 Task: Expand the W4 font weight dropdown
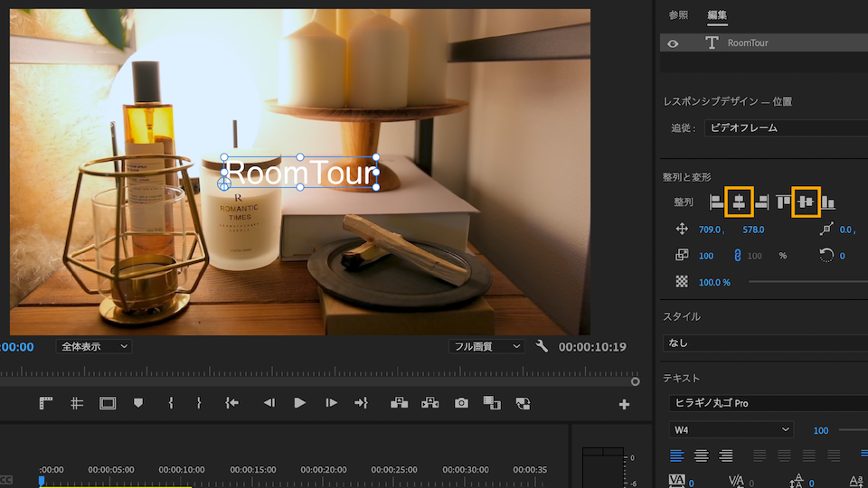coord(731,430)
